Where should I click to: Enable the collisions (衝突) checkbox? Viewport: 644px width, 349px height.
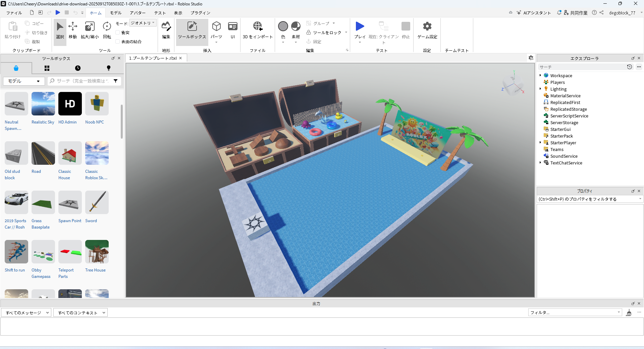pos(118,33)
